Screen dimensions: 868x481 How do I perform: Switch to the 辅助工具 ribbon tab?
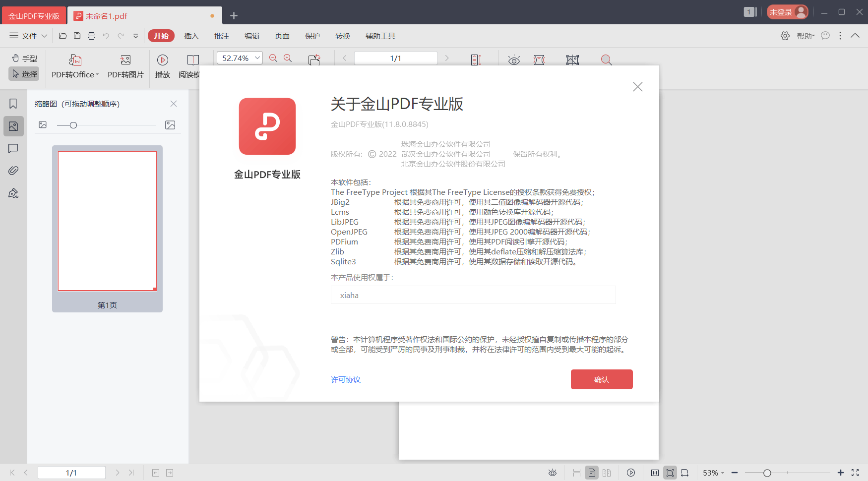380,36
